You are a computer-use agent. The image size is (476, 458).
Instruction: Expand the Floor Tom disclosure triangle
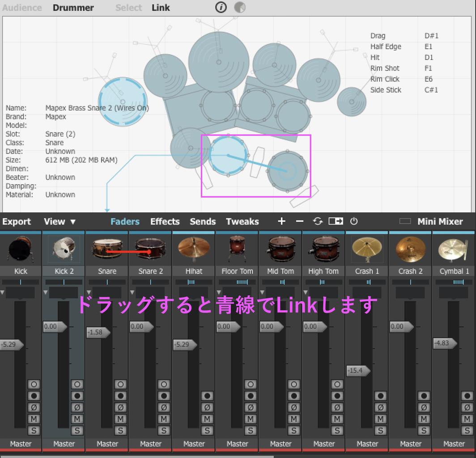(219, 293)
